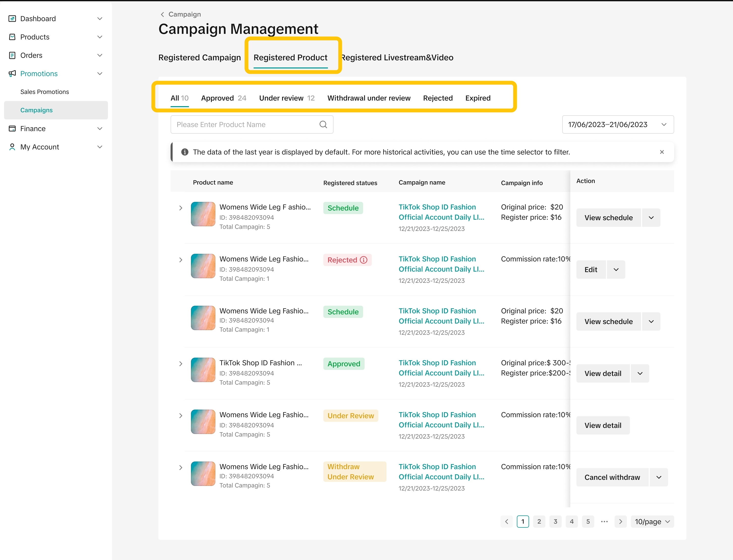
Task: Click the Promotions megaphone icon
Action: 12,74
